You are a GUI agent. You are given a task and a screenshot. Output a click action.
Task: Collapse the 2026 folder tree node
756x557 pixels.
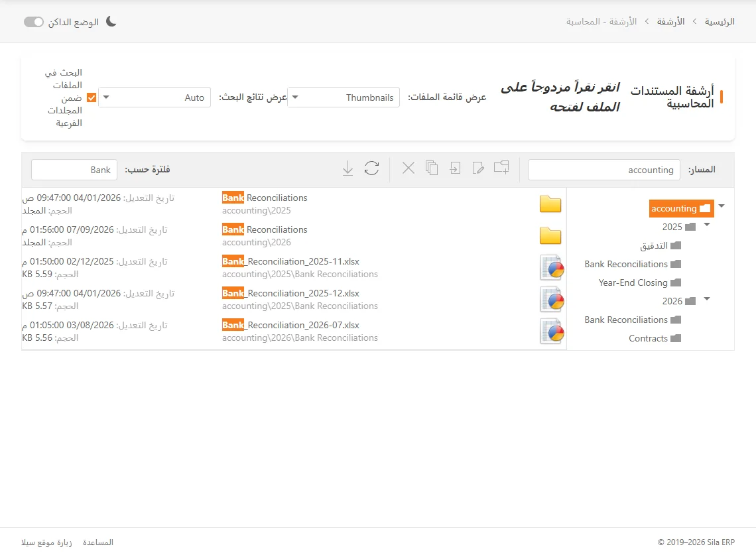[707, 298]
